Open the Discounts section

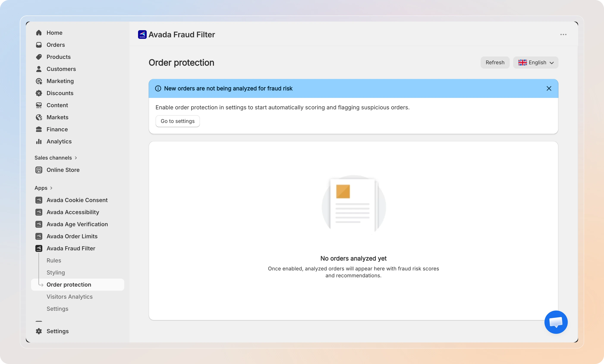coord(60,93)
